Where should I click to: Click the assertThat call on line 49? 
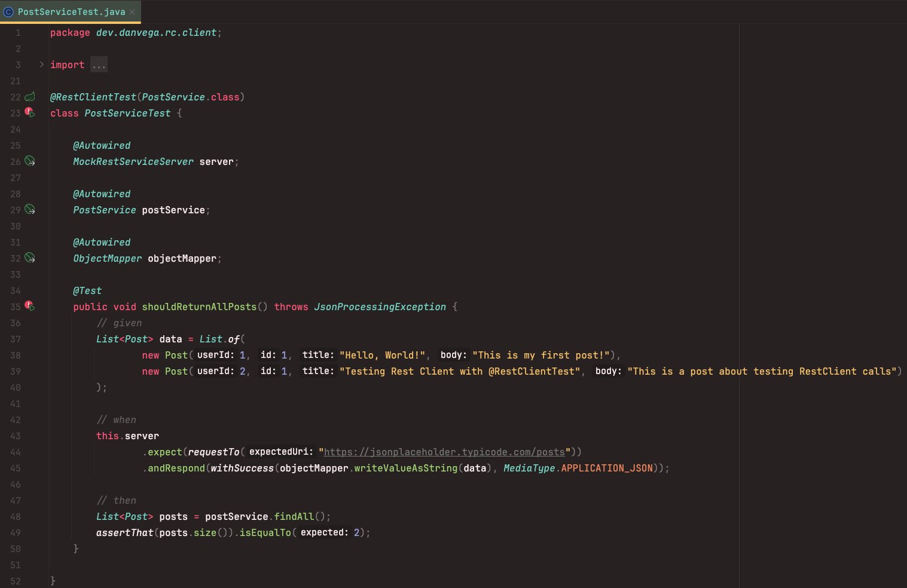point(125,532)
